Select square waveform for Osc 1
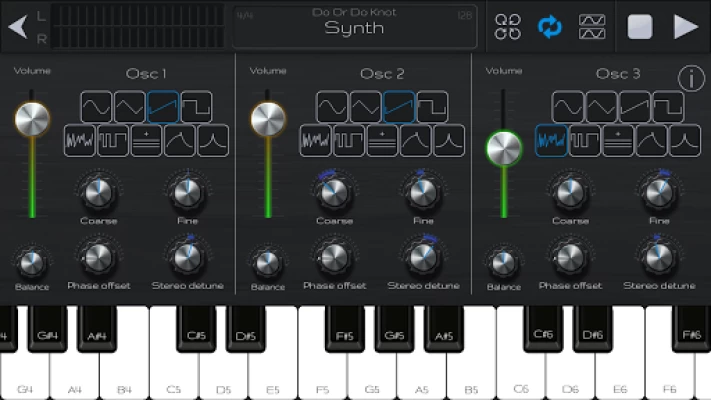711x400 pixels. click(197, 107)
